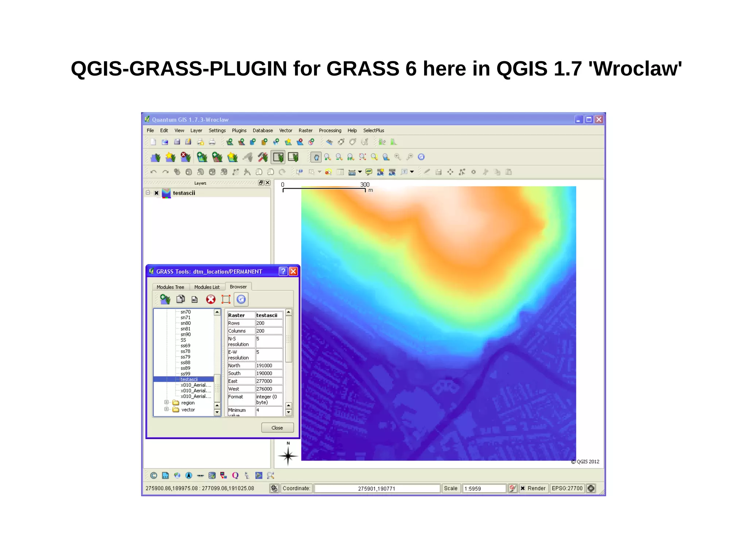The image size is (747, 560).
Task: Click the CRS status globe icon
Action: pyautogui.click(x=591, y=488)
